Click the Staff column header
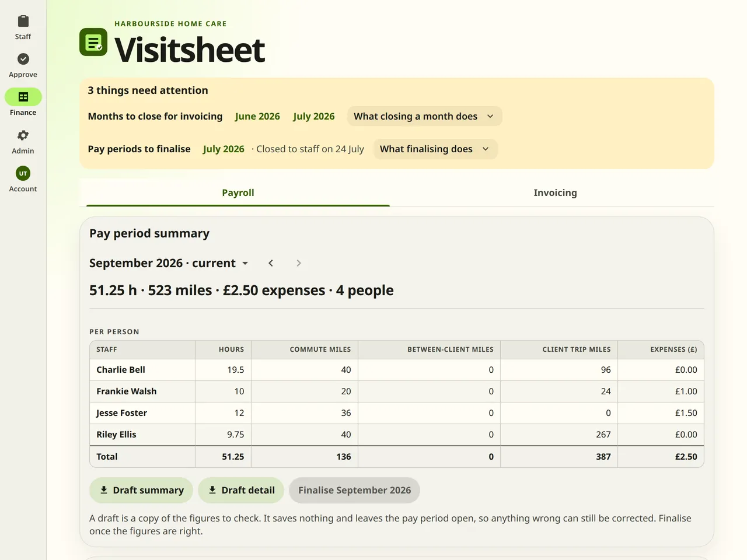 click(142, 349)
